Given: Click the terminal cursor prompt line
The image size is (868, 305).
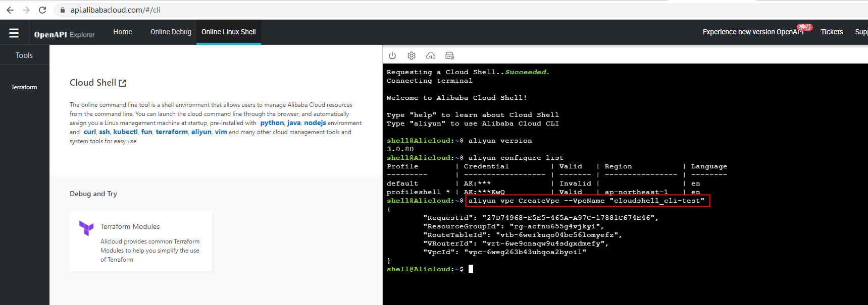Looking at the screenshot, I should pos(430,269).
